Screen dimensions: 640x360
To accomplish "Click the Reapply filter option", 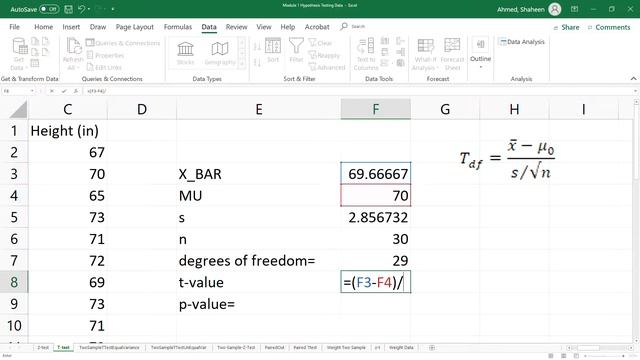I will click(x=324, y=55).
